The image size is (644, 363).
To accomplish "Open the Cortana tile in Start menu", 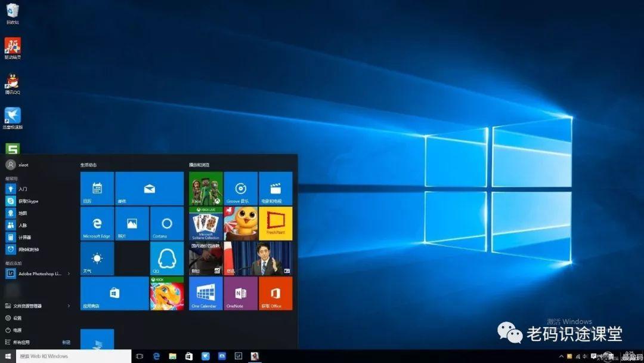I will (166, 223).
